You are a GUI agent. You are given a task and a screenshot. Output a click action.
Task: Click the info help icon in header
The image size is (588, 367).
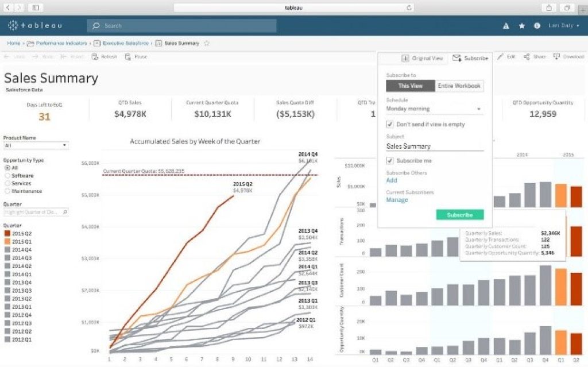point(537,25)
